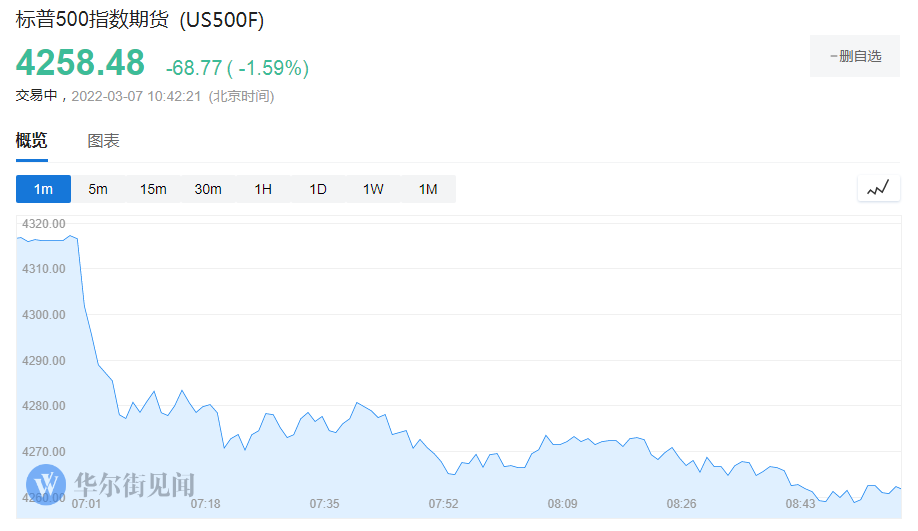Image resolution: width=918 pixels, height=531 pixels.
Task: Click the -68.77 (-1.59%) change value
Action: 237,68
